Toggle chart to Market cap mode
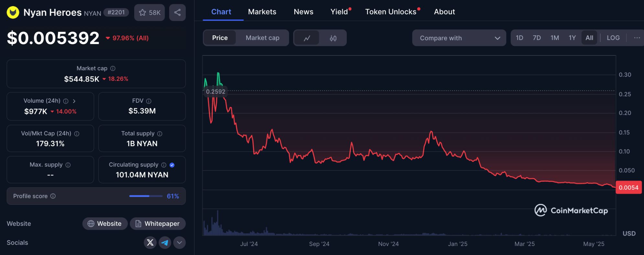The image size is (644, 255). [x=262, y=38]
